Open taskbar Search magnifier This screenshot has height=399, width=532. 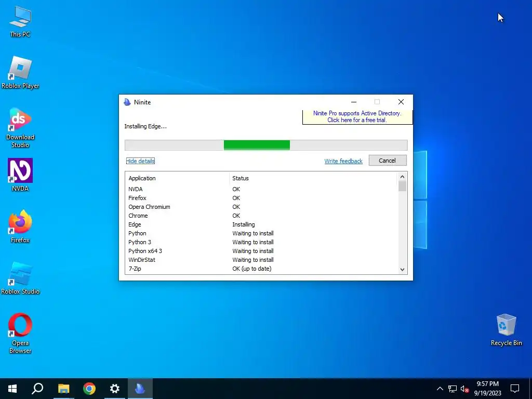[x=37, y=389]
